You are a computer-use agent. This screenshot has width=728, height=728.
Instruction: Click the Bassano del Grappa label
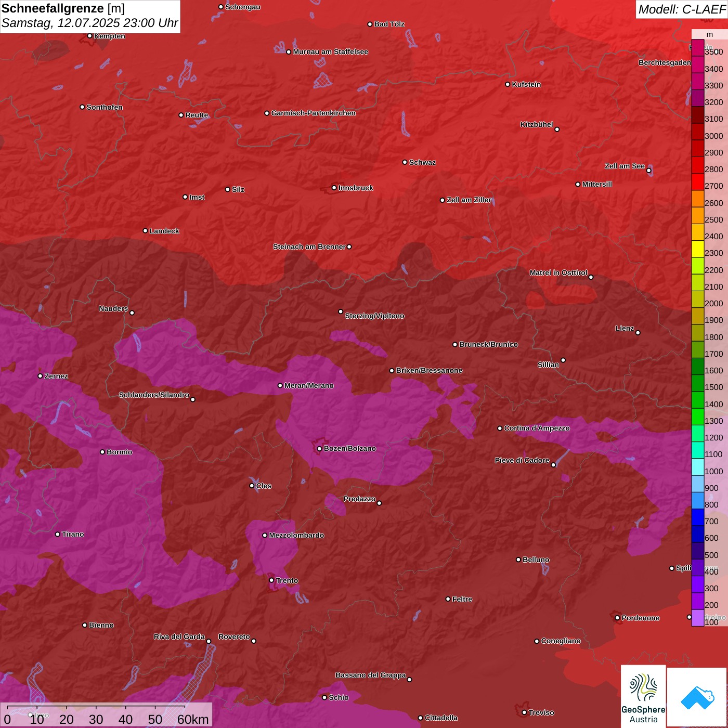(x=371, y=675)
